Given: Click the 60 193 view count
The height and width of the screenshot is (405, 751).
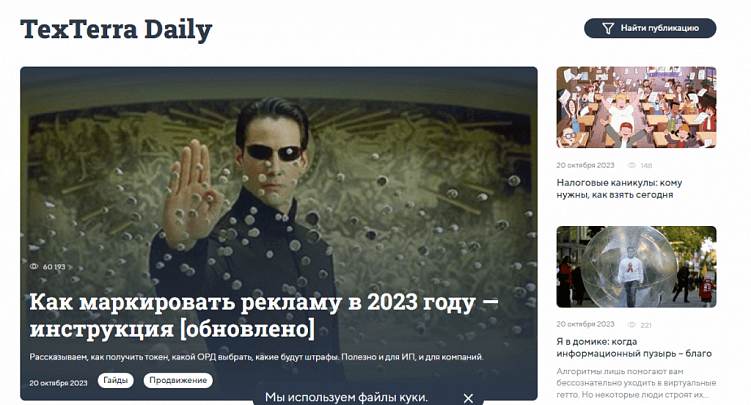Looking at the screenshot, I should (54, 267).
